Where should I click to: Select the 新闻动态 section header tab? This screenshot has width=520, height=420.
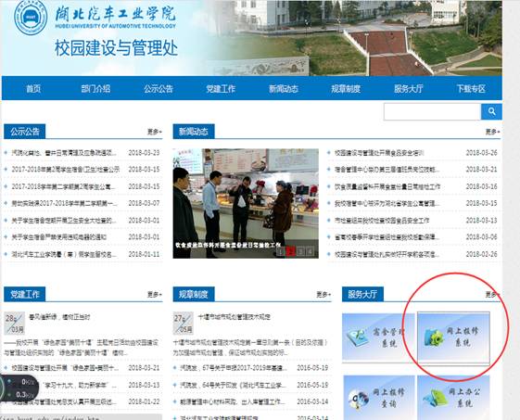(194, 132)
